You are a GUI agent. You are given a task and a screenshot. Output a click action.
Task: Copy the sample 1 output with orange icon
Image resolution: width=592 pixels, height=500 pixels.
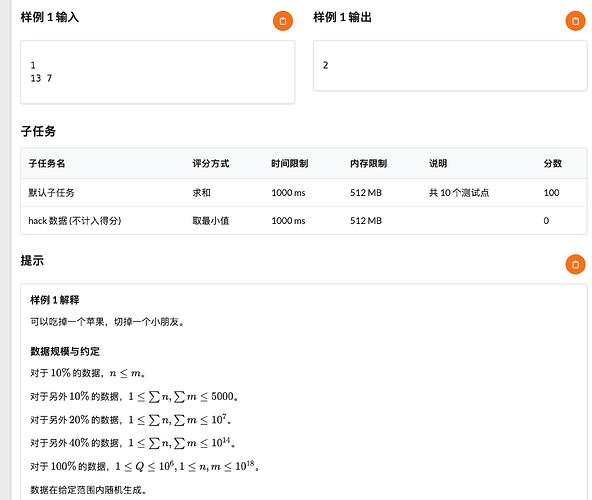[575, 21]
